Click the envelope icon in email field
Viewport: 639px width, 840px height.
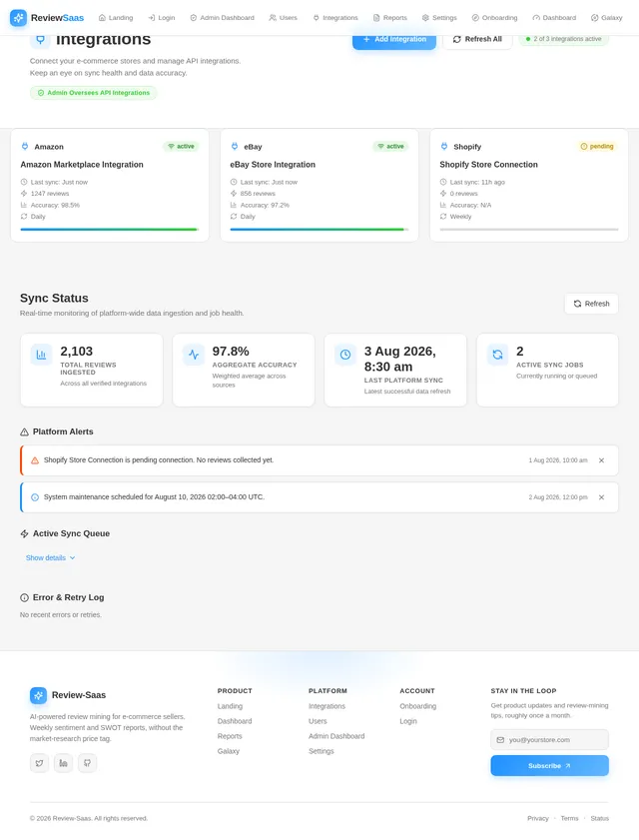click(x=500, y=740)
